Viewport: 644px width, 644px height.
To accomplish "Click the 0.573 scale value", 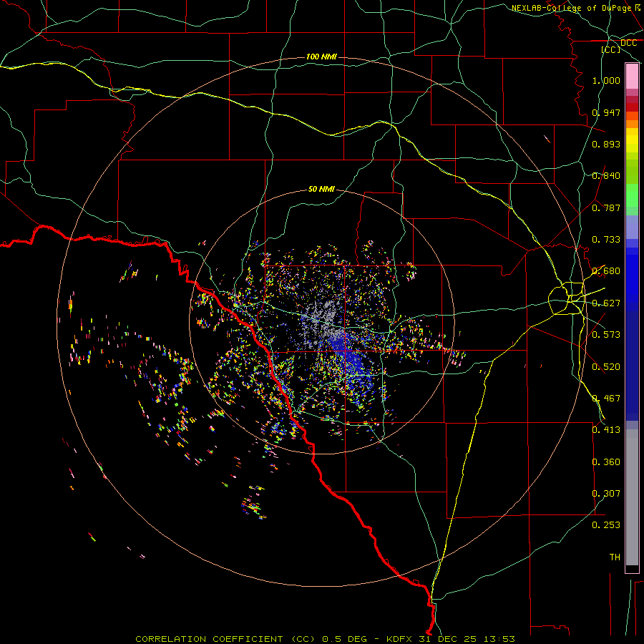I will (606, 335).
